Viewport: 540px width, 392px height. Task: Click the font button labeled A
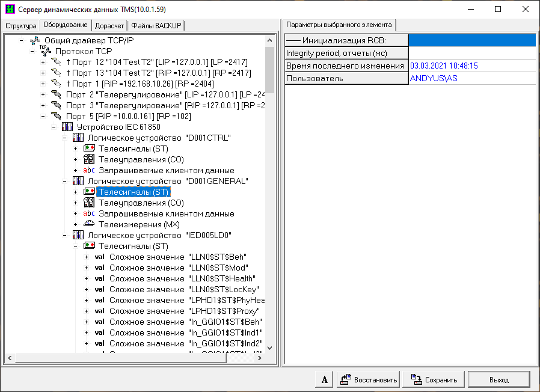click(x=325, y=379)
